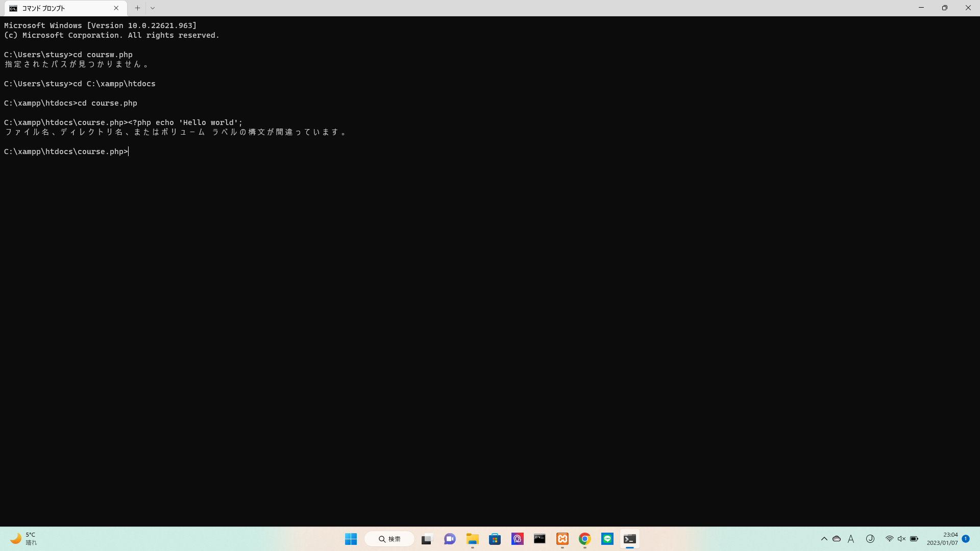Open the Windows Start menu
980x551 pixels.
tap(351, 539)
